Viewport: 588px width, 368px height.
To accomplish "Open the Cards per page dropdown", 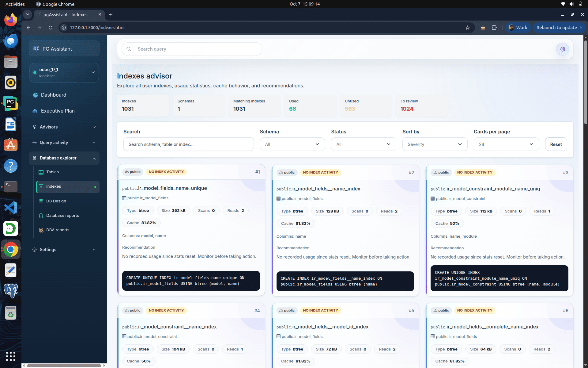I will tap(506, 144).
